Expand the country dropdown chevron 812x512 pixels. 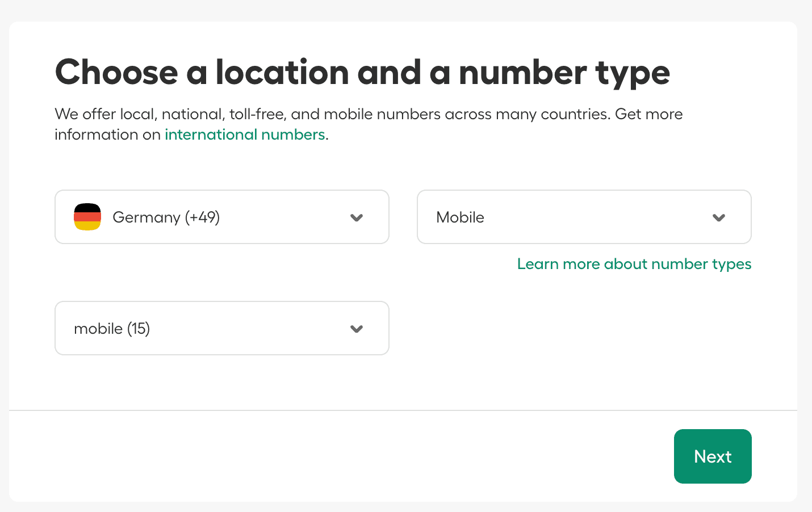(x=357, y=217)
